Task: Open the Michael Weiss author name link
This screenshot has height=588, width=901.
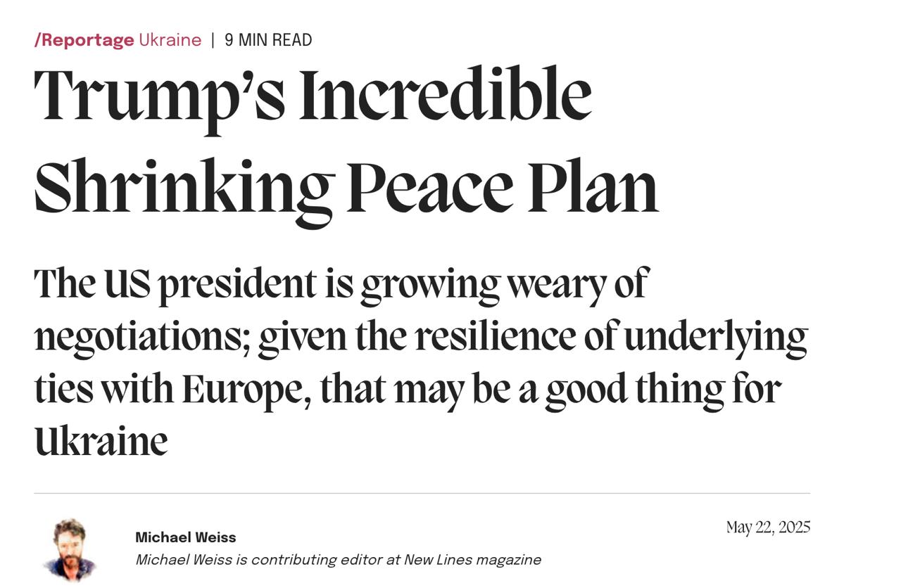Action: pyautogui.click(x=186, y=537)
